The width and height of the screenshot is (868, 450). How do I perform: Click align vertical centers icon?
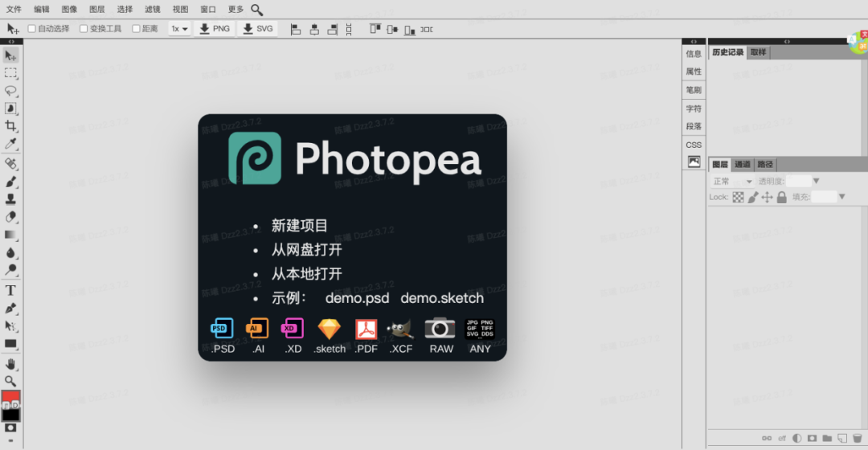392,29
